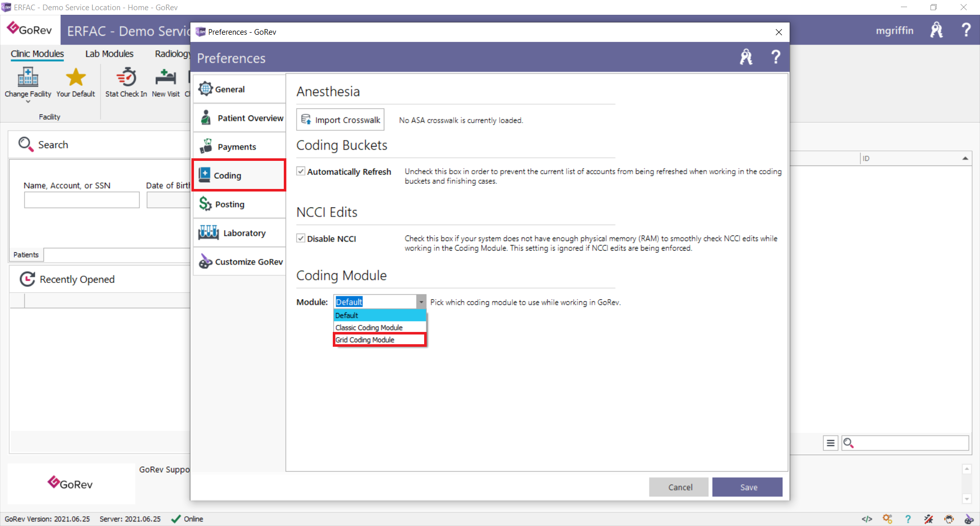Click Cancel in Preferences dialog
This screenshot has width=980, height=526.
click(678, 487)
